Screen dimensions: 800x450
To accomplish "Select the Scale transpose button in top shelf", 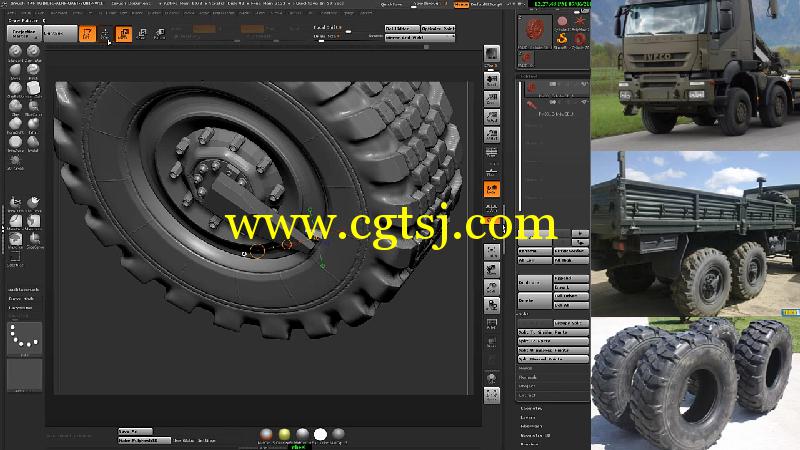I will click(142, 34).
